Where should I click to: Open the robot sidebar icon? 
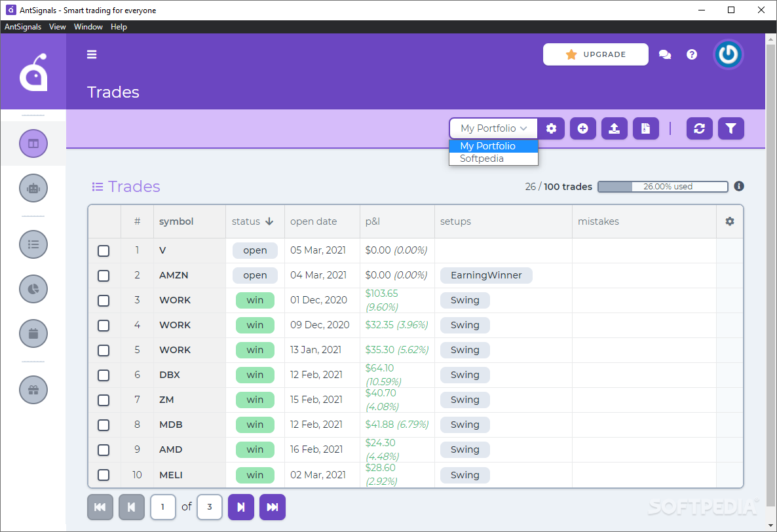point(33,188)
